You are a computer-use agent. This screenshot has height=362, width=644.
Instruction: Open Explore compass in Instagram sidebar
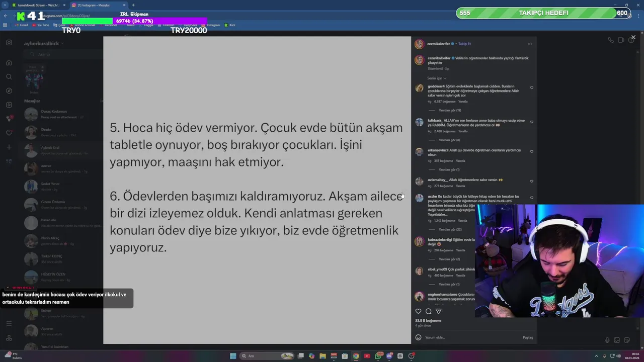(x=9, y=91)
